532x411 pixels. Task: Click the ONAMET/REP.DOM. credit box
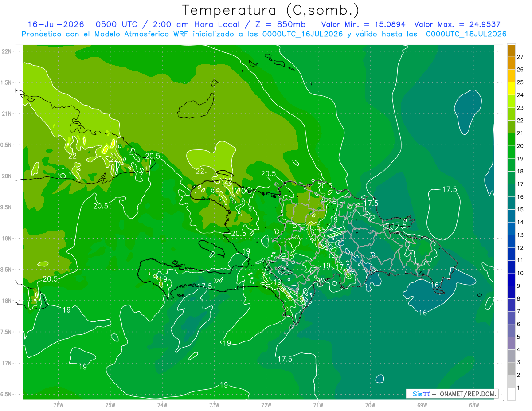point(452,394)
